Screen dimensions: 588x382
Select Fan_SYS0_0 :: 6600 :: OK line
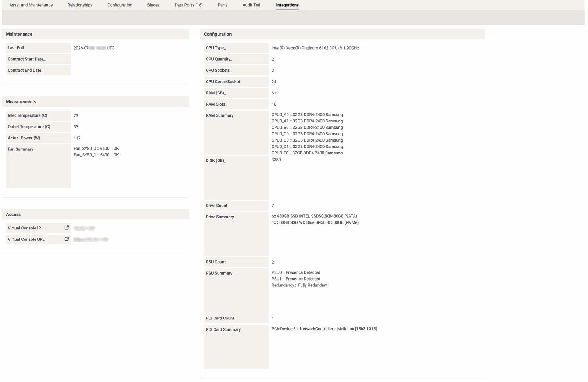coord(96,149)
